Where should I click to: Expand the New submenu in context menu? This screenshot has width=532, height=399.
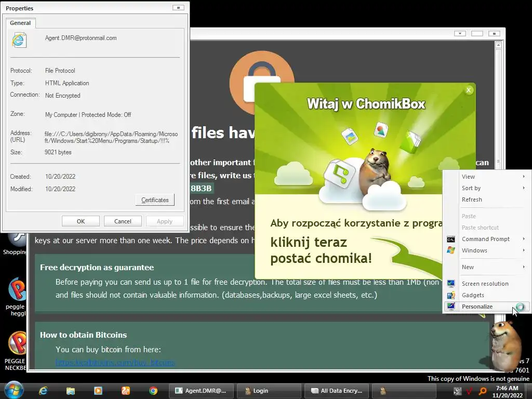click(x=487, y=267)
